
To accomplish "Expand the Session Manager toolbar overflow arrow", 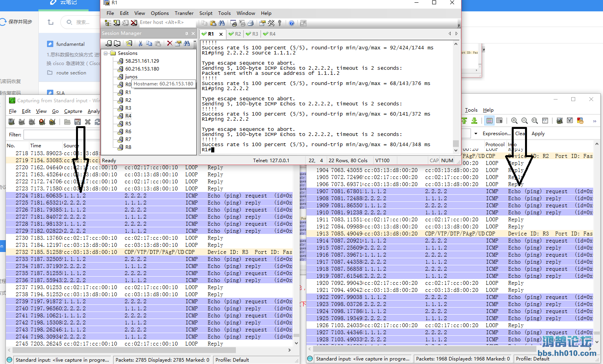I will (x=195, y=42).
